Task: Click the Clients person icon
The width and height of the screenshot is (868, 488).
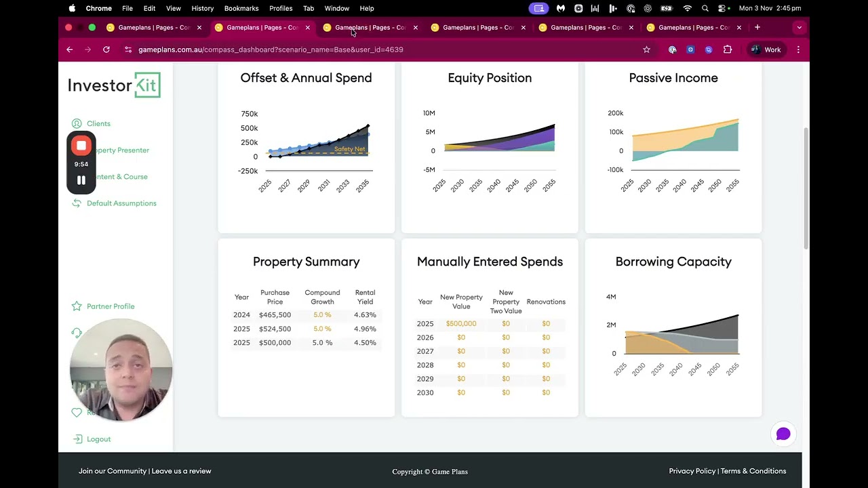Action: (77, 123)
